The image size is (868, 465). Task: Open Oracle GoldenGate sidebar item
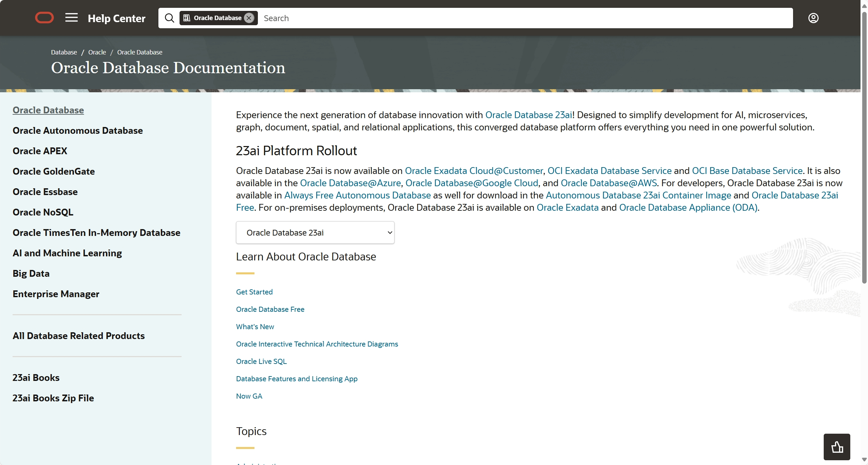point(53,171)
